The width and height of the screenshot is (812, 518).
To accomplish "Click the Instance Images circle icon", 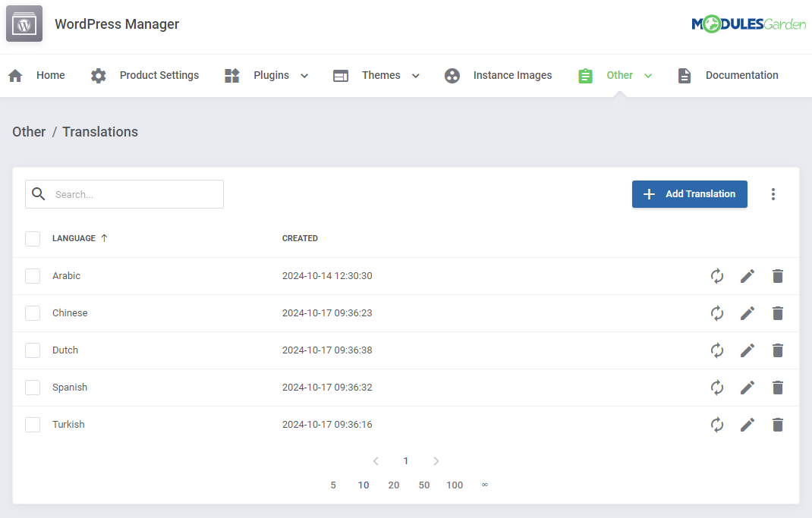I will pos(452,76).
